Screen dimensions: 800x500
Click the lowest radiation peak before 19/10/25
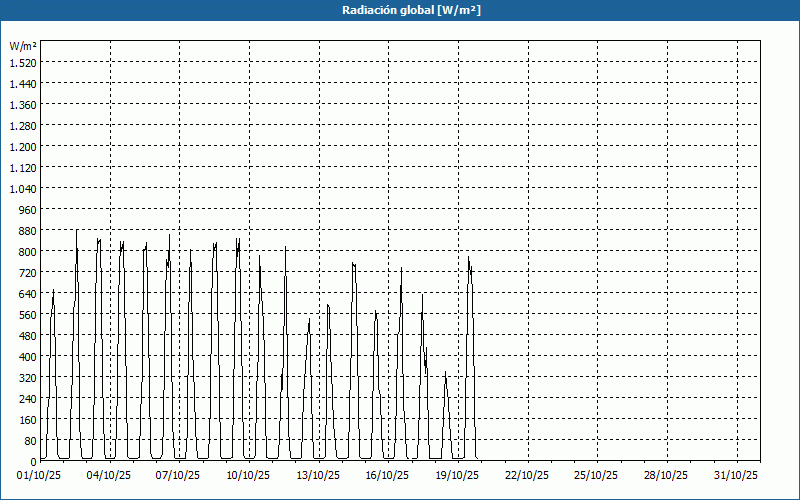[x=445, y=373]
